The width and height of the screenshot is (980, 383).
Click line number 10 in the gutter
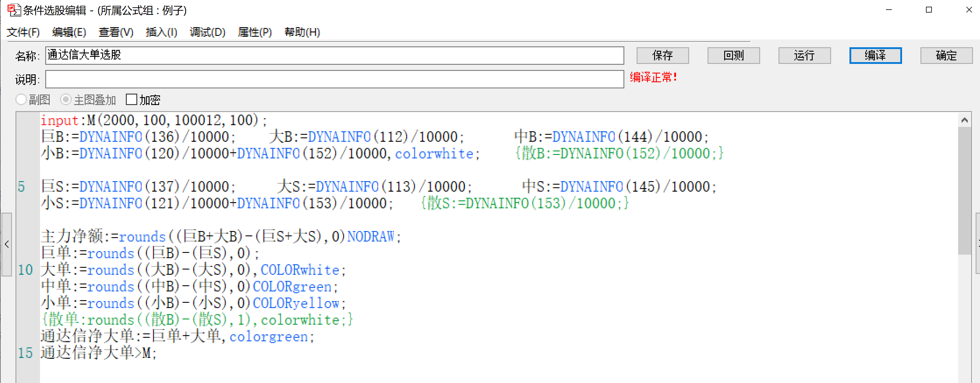(25, 270)
